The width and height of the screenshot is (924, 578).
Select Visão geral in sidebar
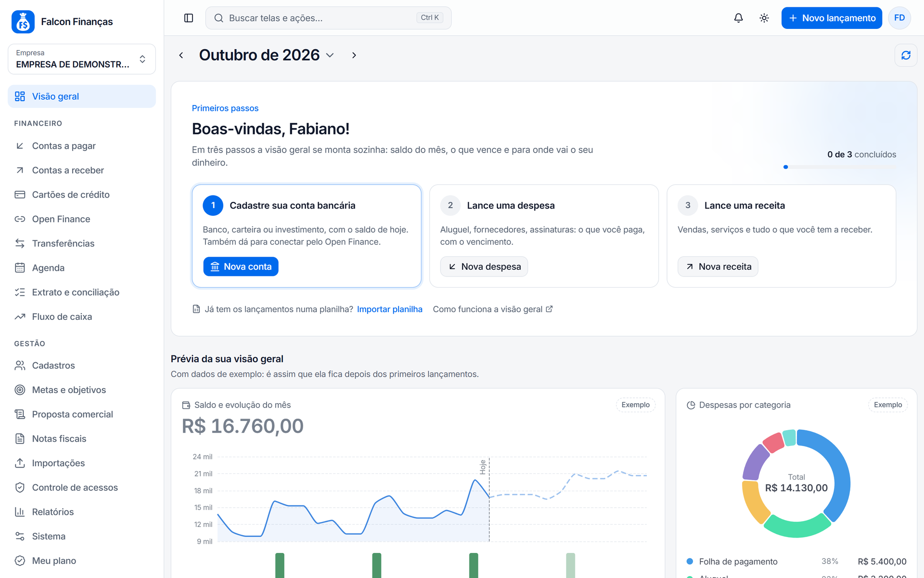pyautogui.click(x=82, y=96)
